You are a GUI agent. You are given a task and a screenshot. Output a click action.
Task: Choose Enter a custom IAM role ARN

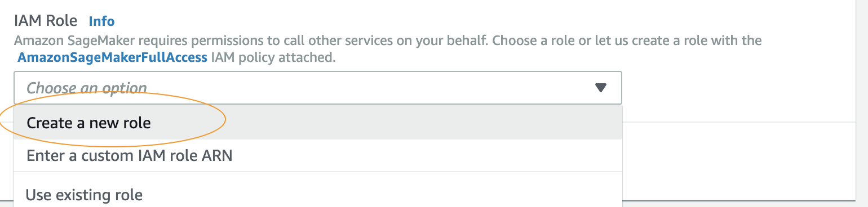(318, 155)
